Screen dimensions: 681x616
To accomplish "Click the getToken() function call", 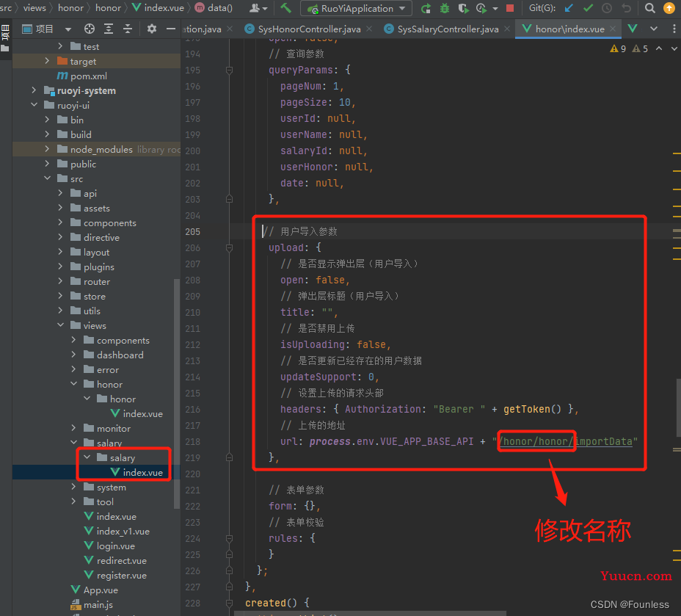I will pyautogui.click(x=532, y=409).
